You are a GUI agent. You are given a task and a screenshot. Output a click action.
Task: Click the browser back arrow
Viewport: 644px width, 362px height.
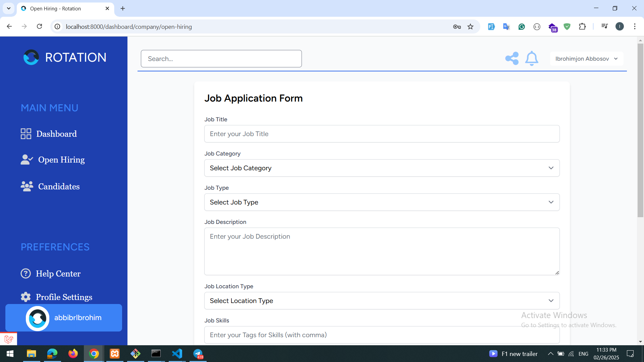[x=9, y=26]
